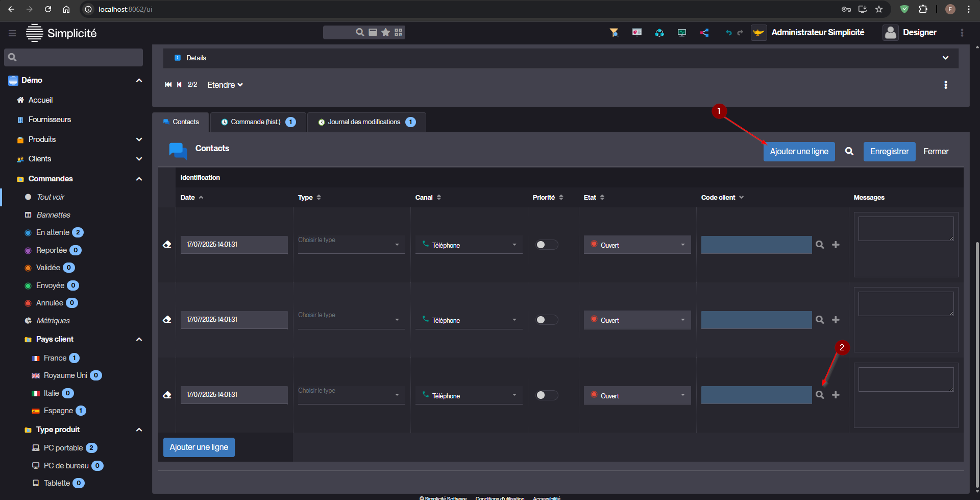Click the Enregistrer button
Screen dimensions: 980x500
pos(889,152)
